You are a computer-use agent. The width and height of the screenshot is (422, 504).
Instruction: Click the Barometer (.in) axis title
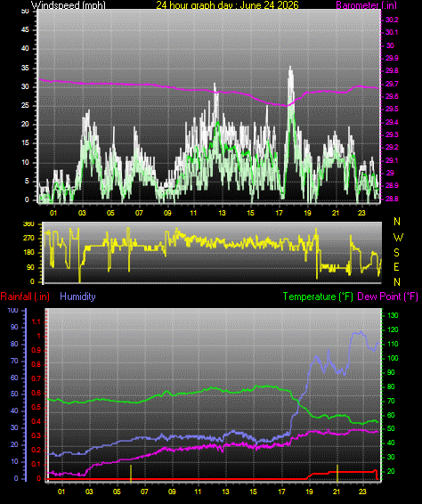[367, 4]
